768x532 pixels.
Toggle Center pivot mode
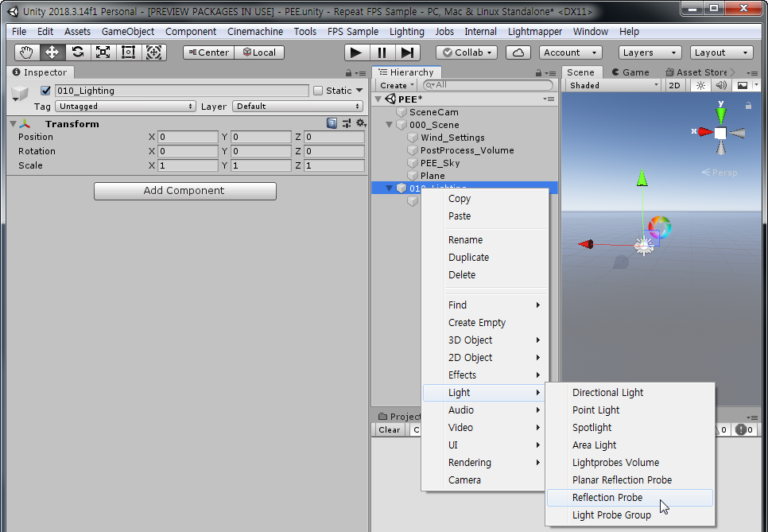coord(208,52)
